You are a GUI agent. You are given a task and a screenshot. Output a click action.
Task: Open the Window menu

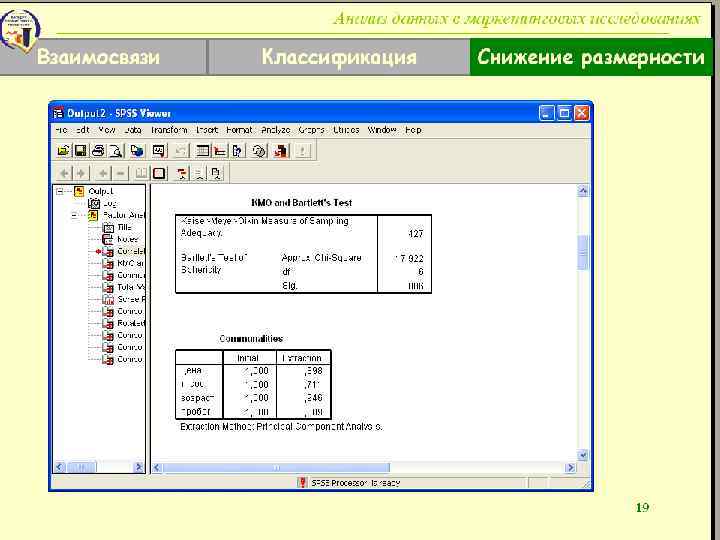pos(382,130)
